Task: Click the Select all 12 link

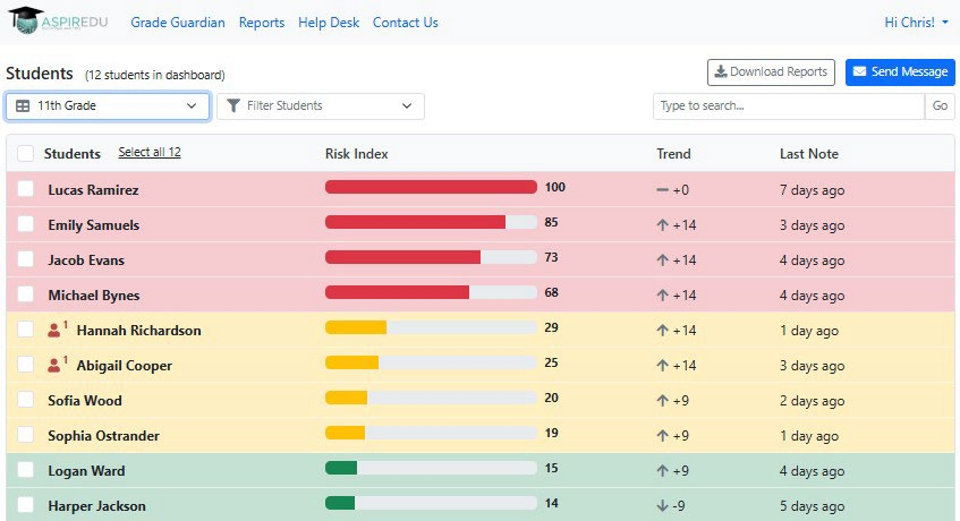Action: pyautogui.click(x=149, y=152)
